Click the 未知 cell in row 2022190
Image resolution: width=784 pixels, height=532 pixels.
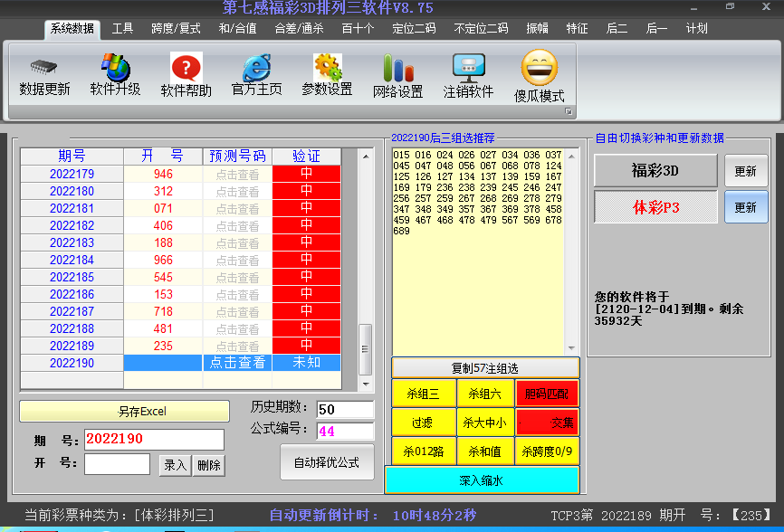(x=307, y=363)
